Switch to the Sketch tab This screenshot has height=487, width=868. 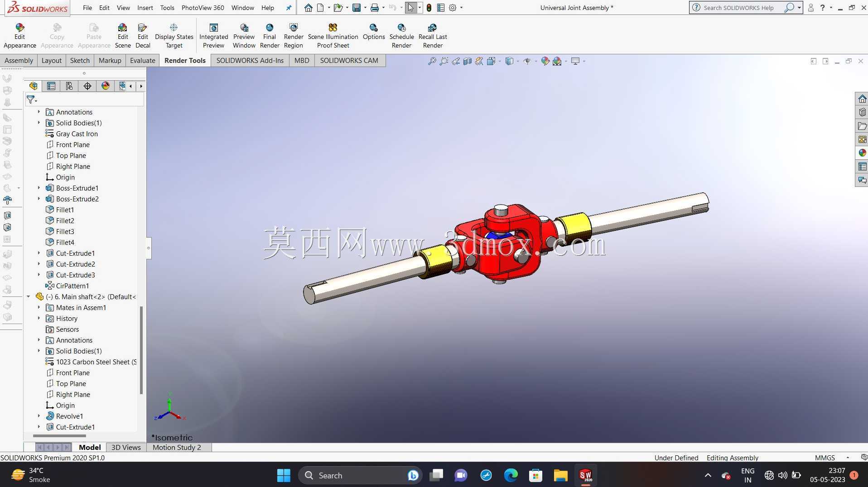(80, 61)
